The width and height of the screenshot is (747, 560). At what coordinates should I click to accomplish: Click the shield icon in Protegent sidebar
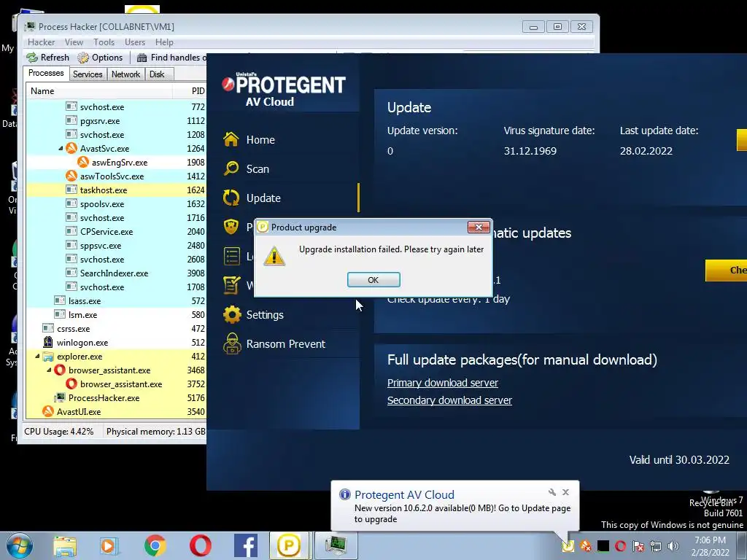coord(231,227)
